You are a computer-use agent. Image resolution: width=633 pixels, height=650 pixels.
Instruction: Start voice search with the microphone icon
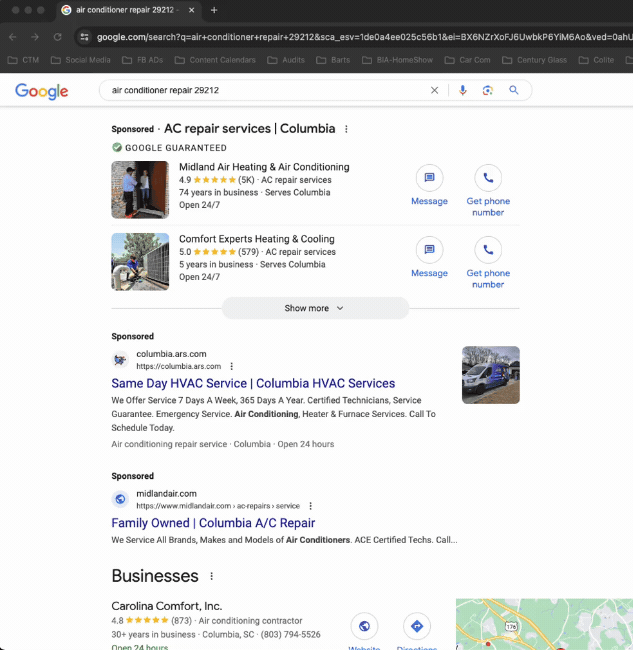(x=463, y=90)
